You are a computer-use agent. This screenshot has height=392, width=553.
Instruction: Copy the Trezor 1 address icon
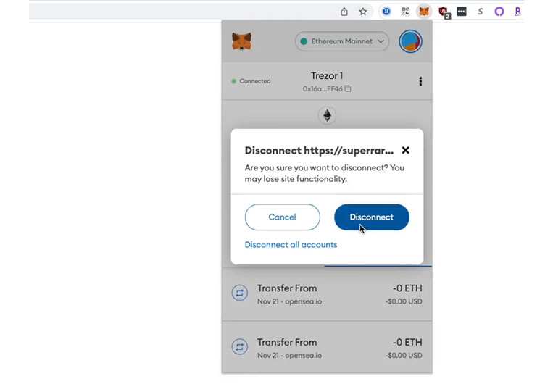348,88
